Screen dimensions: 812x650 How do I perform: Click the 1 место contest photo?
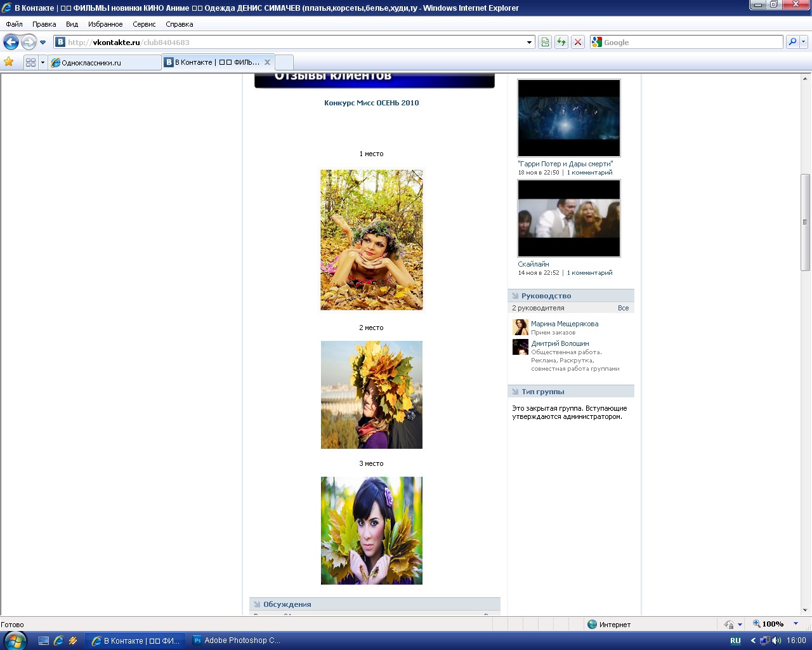tap(372, 240)
